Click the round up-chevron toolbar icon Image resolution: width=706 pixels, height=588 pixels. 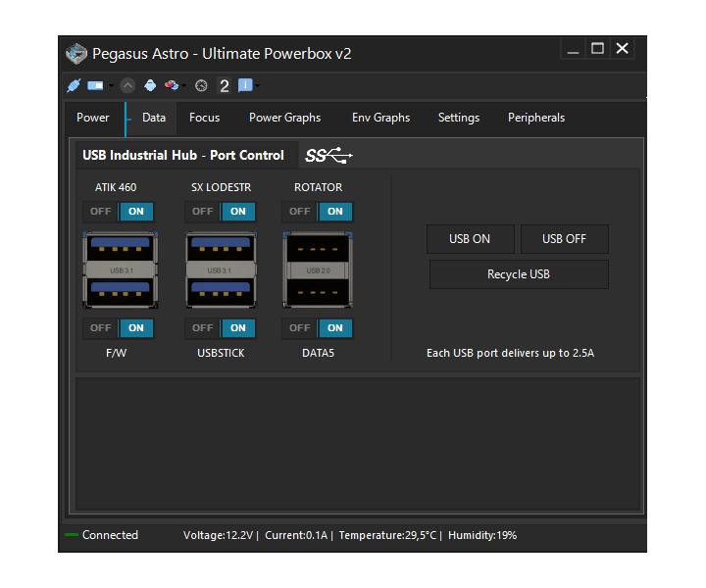(127, 85)
